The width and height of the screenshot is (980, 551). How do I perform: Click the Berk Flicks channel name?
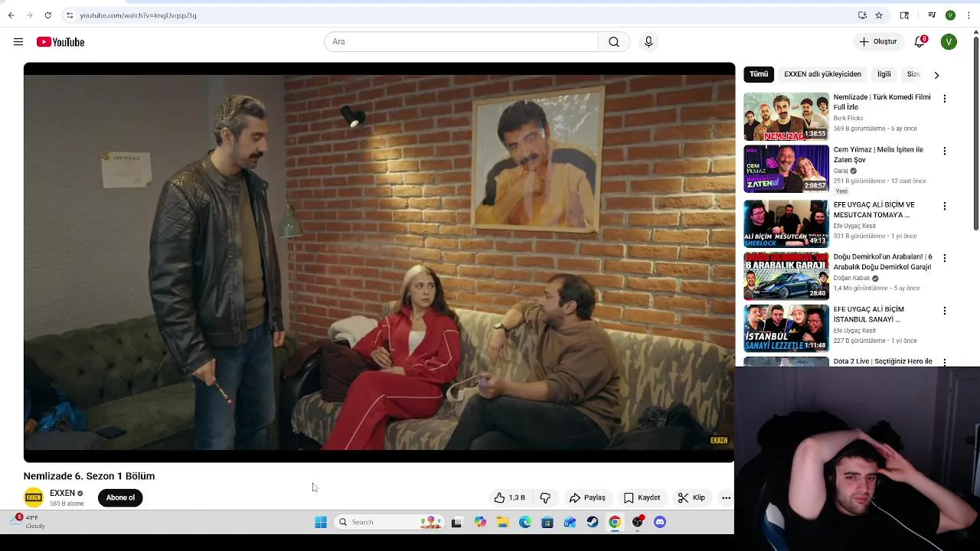tap(848, 119)
